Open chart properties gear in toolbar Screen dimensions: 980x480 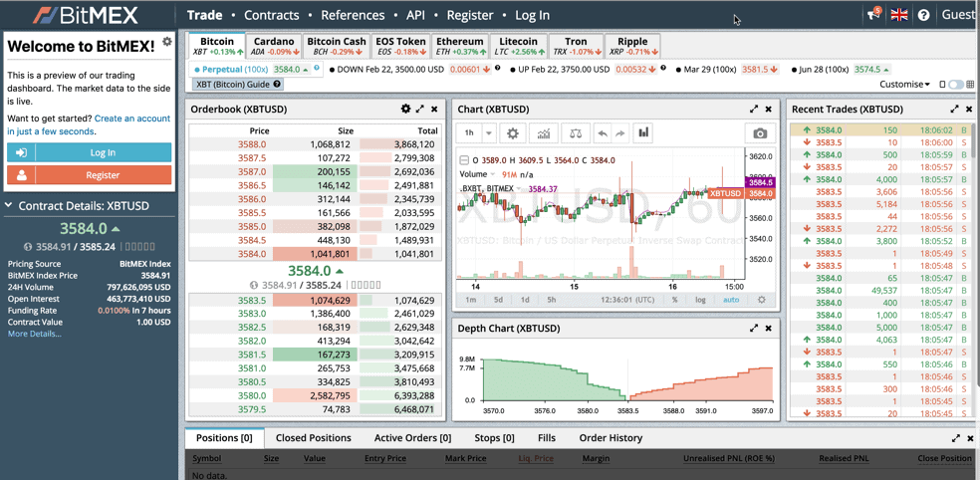click(513, 133)
